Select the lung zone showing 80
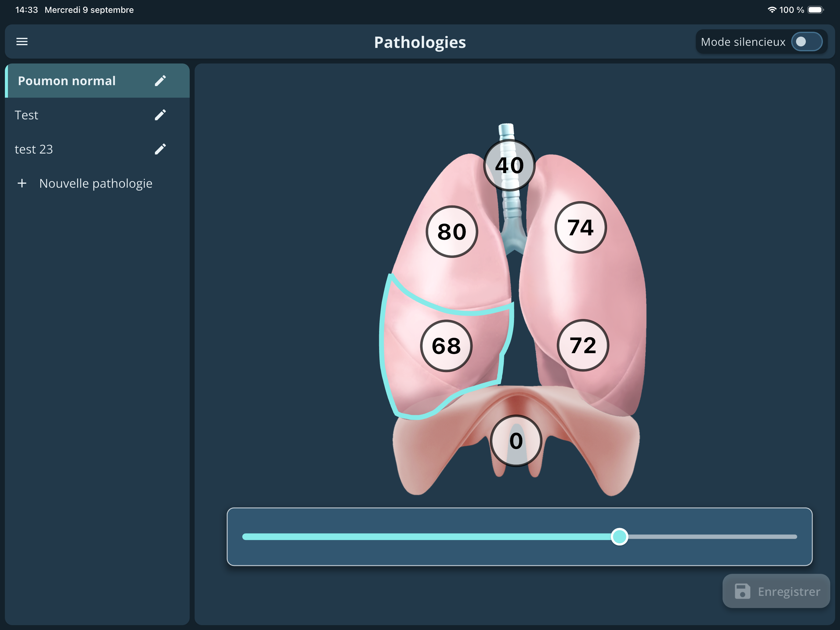The height and width of the screenshot is (630, 840). tap(451, 232)
